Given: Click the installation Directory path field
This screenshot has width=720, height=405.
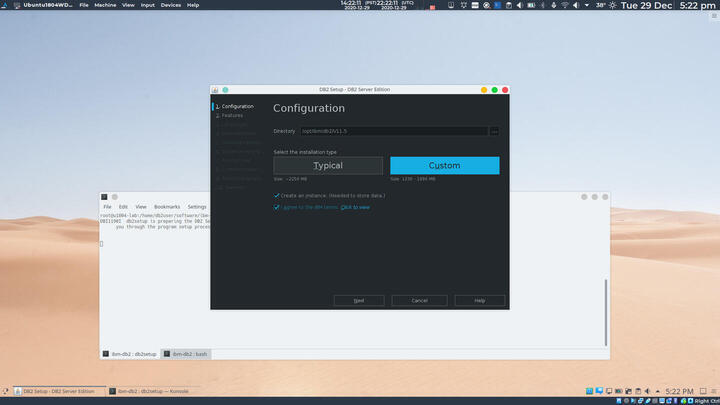Looking at the screenshot, I should 394,131.
